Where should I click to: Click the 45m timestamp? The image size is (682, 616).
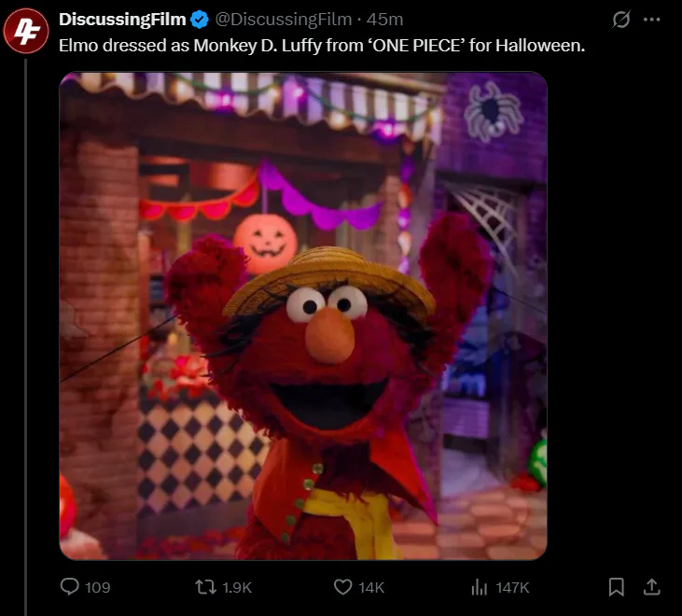coord(384,20)
